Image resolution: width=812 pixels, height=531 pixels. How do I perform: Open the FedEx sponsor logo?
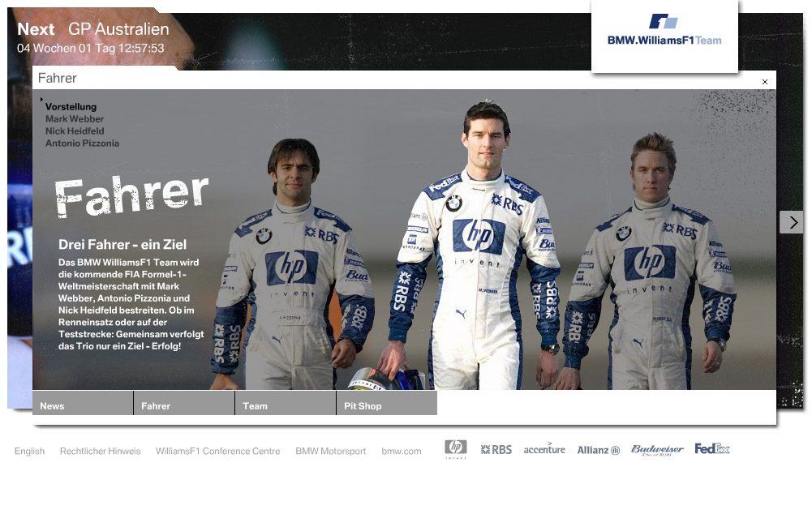click(x=712, y=448)
